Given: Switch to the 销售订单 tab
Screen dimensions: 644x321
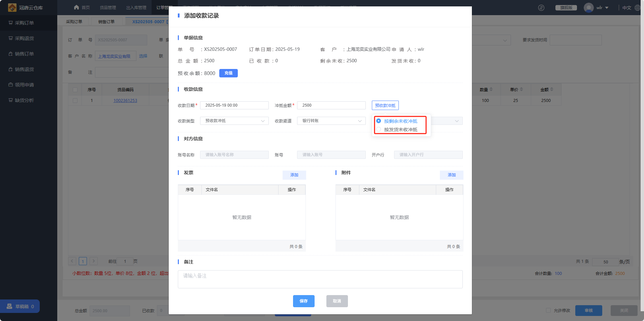Looking at the screenshot, I should (x=106, y=22).
